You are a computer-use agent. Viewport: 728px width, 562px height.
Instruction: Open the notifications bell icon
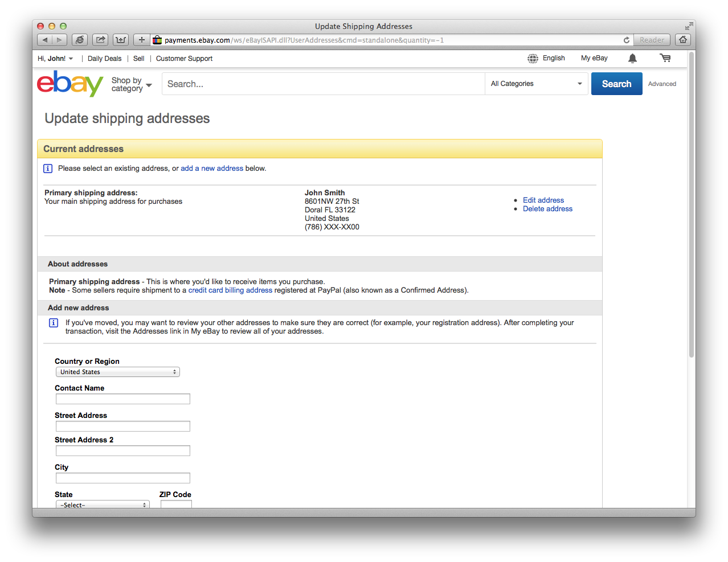coord(632,58)
